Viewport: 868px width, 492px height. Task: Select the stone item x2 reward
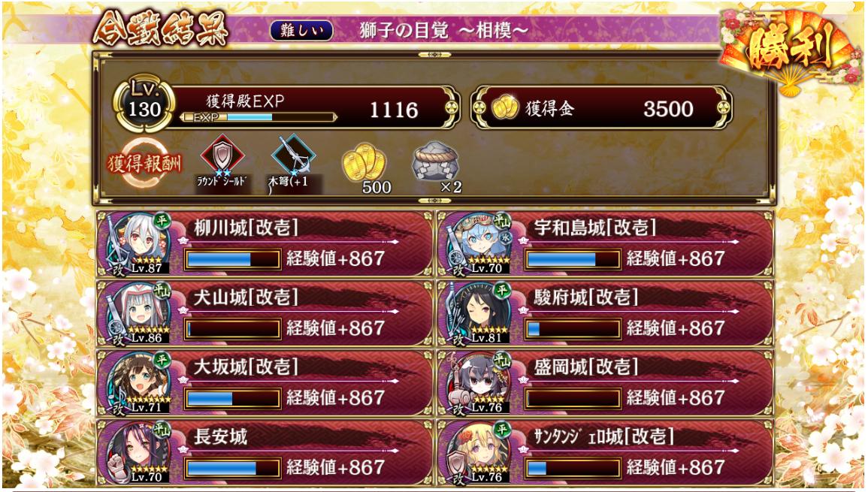[x=434, y=165]
